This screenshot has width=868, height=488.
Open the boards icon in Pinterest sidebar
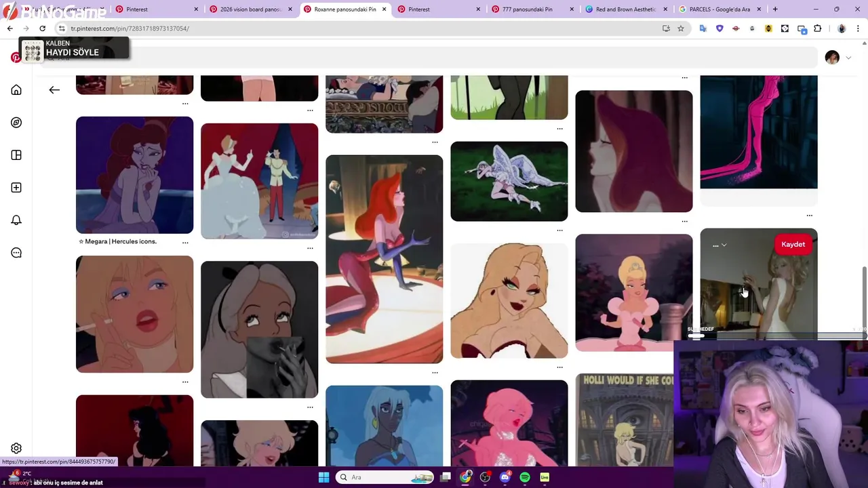(16, 155)
